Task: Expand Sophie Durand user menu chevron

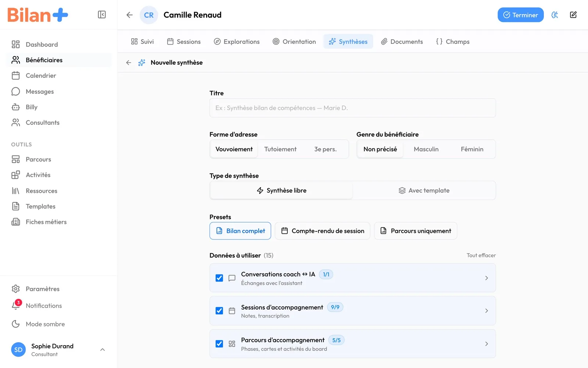Action: point(103,350)
